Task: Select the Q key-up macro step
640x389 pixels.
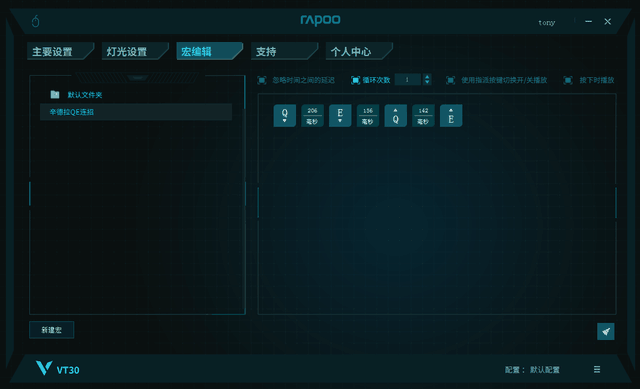Action: pyautogui.click(x=396, y=116)
